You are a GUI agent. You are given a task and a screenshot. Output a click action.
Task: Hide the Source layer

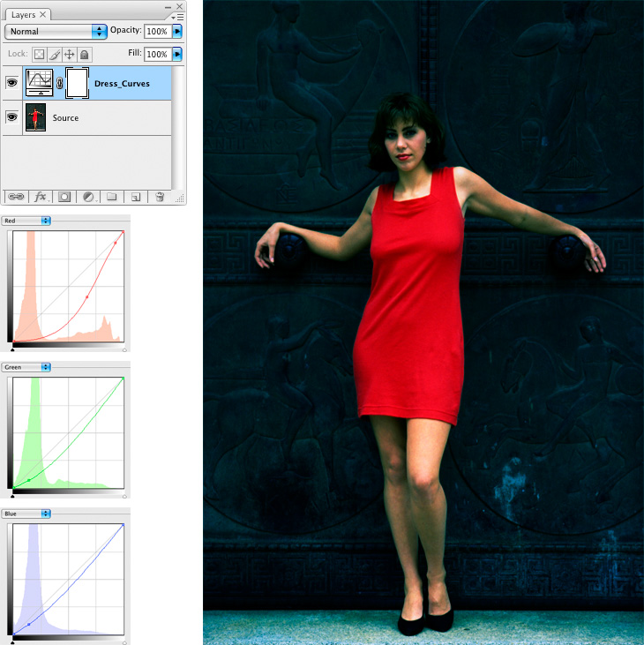pos(12,117)
